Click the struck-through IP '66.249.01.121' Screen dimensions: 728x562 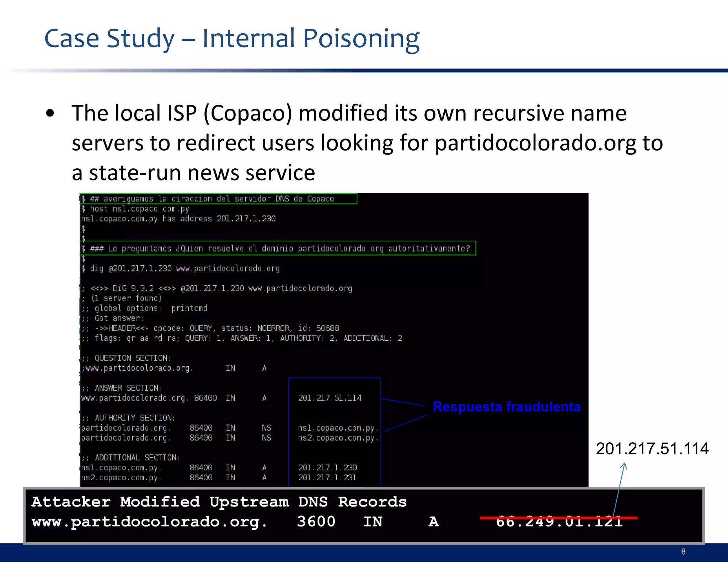559,521
